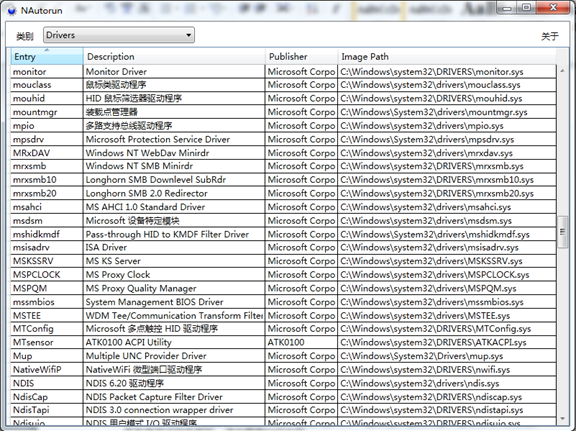
Task: Open the Drivers category dropdown
Action: 119,35
